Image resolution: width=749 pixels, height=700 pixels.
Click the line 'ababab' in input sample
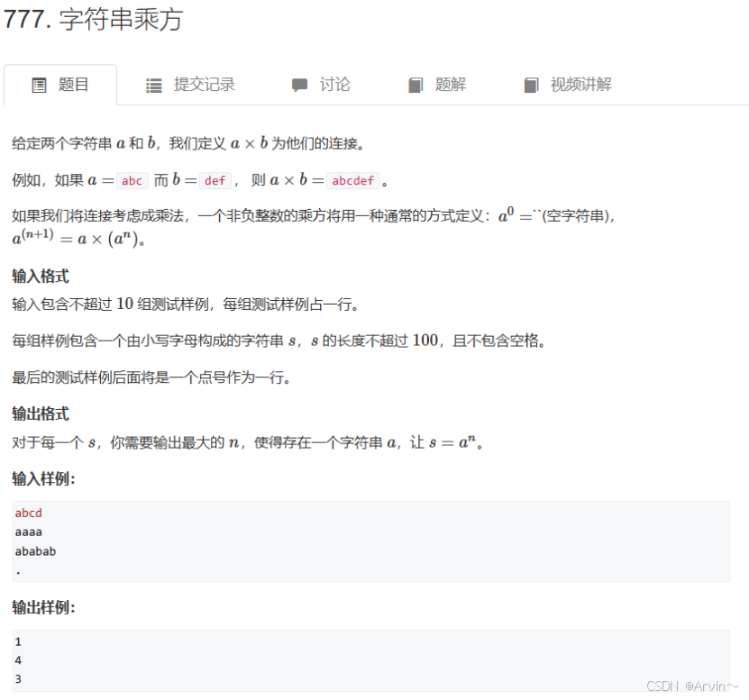pyautogui.click(x=35, y=550)
